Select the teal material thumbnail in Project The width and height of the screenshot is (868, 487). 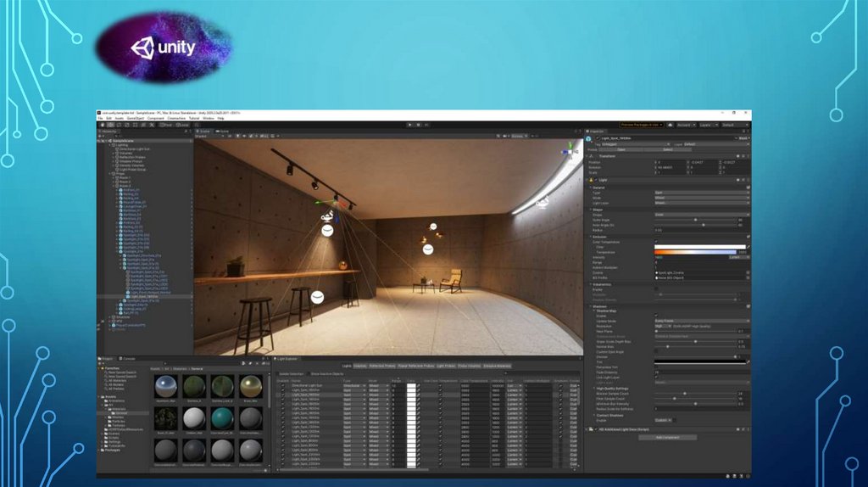coord(222,418)
